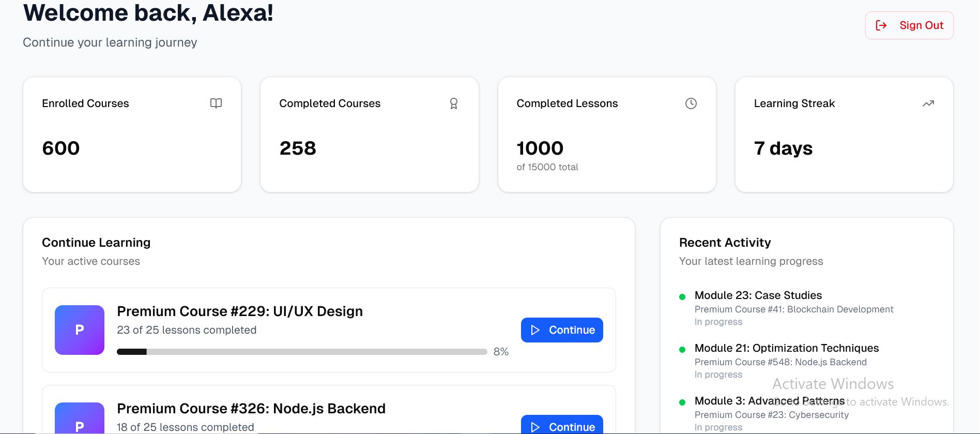This screenshot has width=980, height=434.
Task: Click the award ribbon icon in Completed Courses
Action: pyautogui.click(x=454, y=103)
